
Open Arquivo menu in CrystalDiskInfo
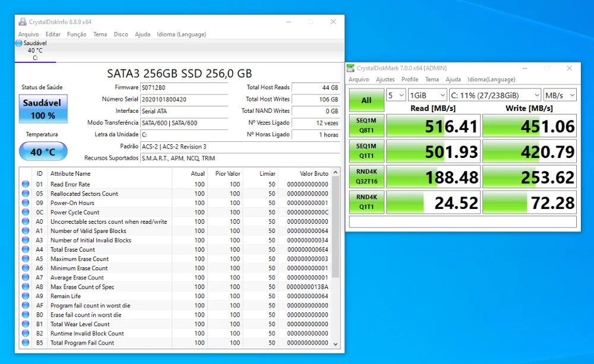(x=29, y=34)
